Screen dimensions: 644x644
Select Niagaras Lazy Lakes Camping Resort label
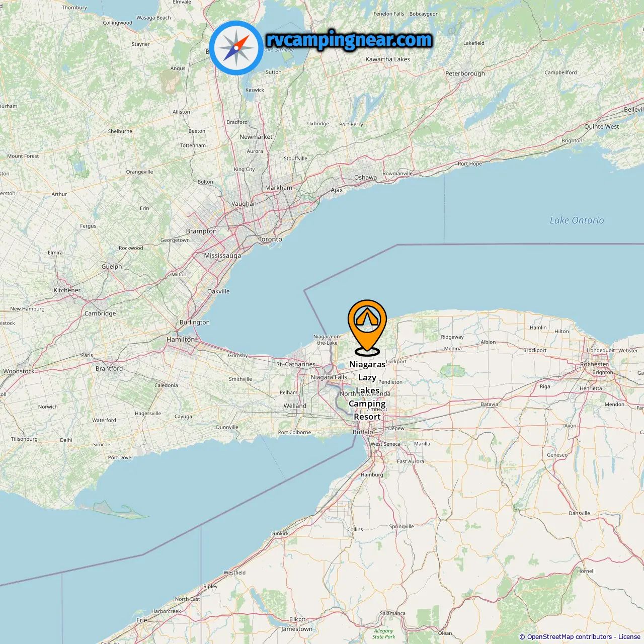pyautogui.click(x=367, y=390)
